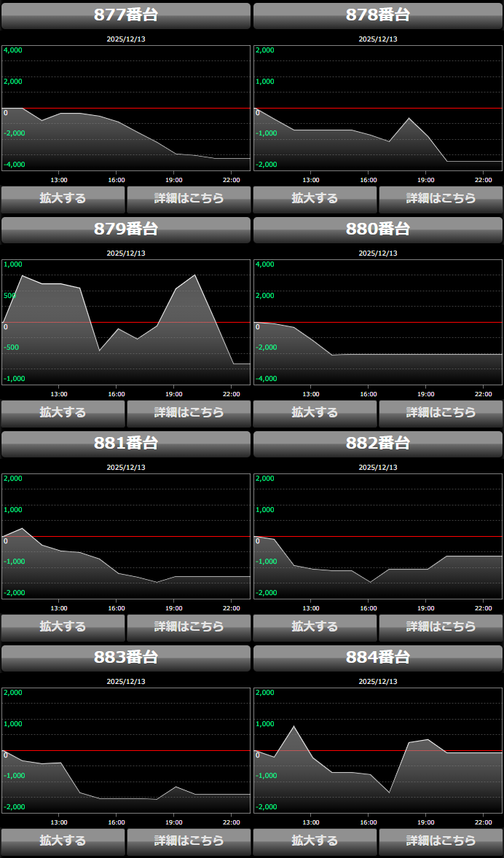Viewport: 504px width, 858px height.
Task: Open 詳細はこちら under 882番台 graph
Action: (x=441, y=626)
